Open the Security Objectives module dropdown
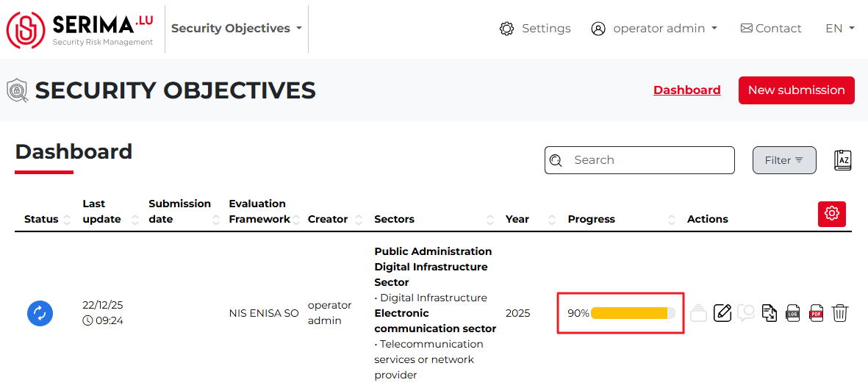Screen dimensions: 868x388 (x=237, y=28)
